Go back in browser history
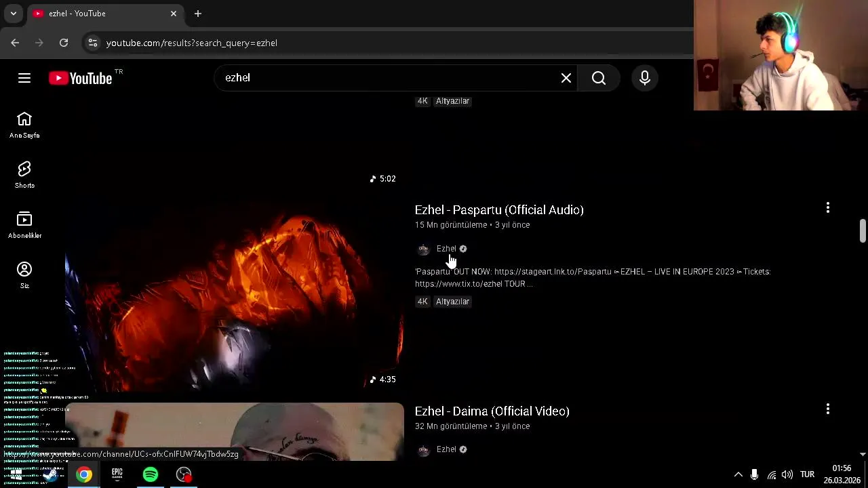The width and height of the screenshot is (868, 488). pyautogui.click(x=15, y=43)
